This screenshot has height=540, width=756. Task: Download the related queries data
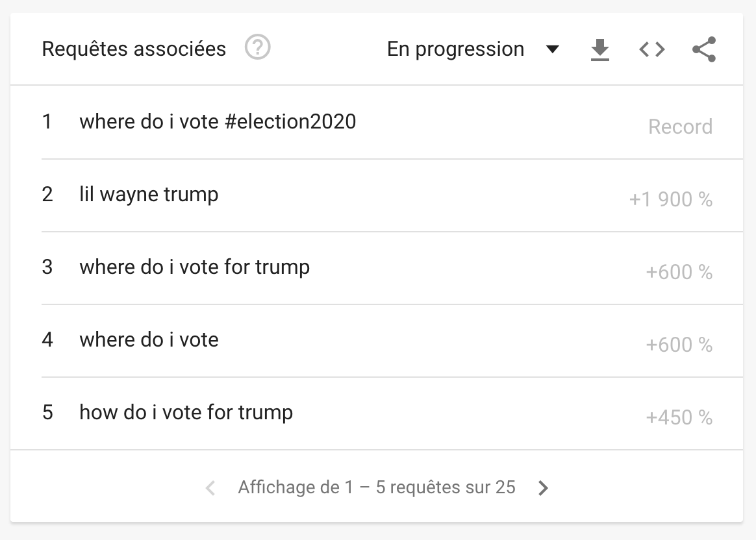(x=600, y=49)
